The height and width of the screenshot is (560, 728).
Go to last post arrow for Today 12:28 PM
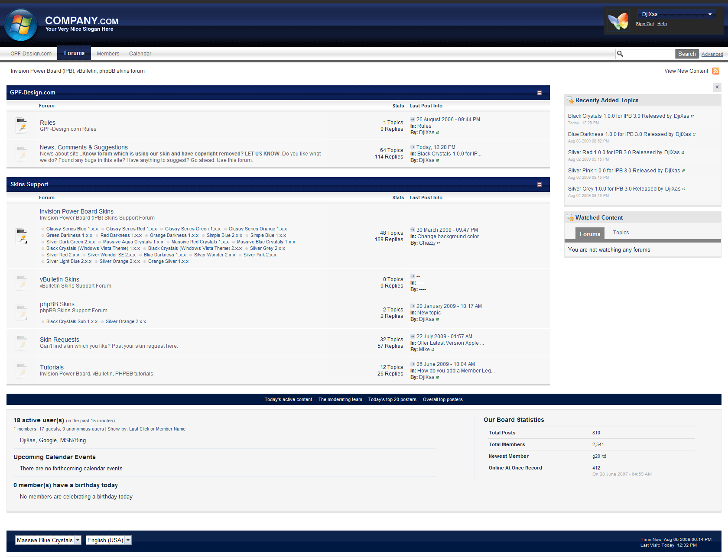[413, 147]
